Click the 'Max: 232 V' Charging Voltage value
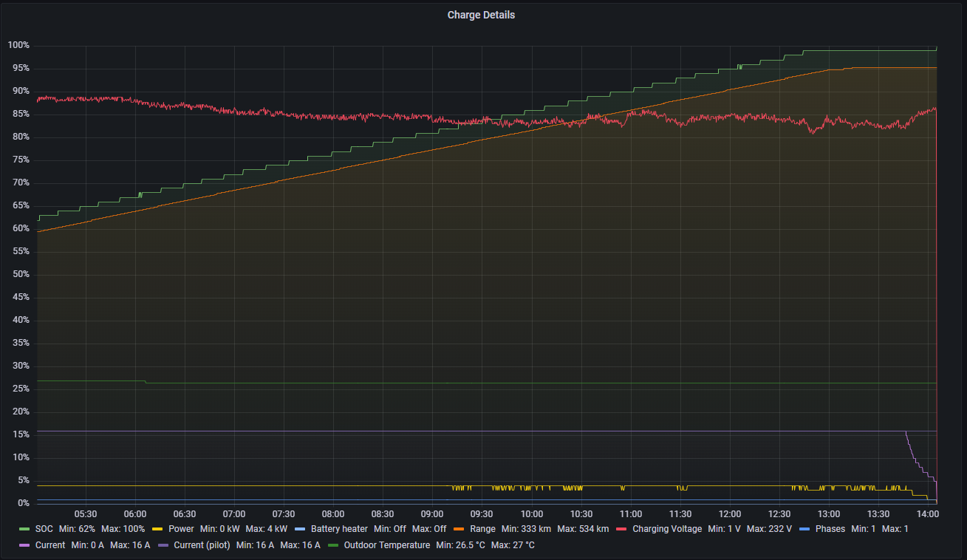Image resolution: width=967 pixels, height=560 pixels. (769, 529)
